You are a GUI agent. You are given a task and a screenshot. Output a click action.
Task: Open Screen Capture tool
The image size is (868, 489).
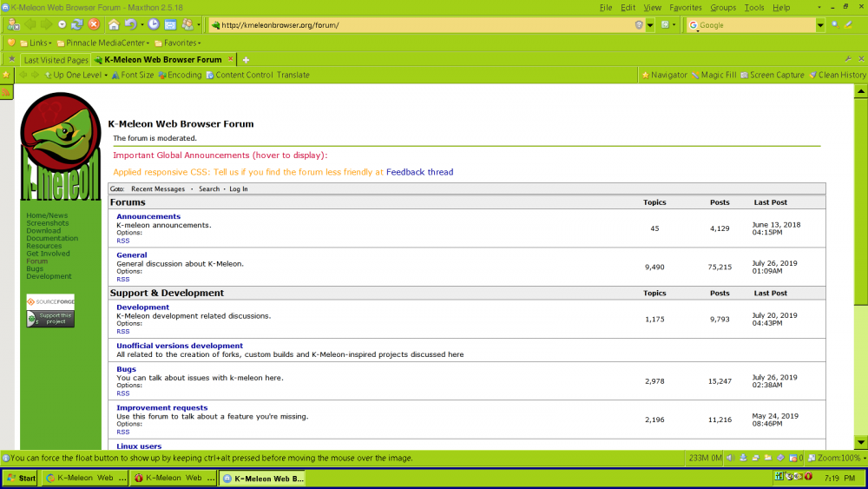pos(772,76)
